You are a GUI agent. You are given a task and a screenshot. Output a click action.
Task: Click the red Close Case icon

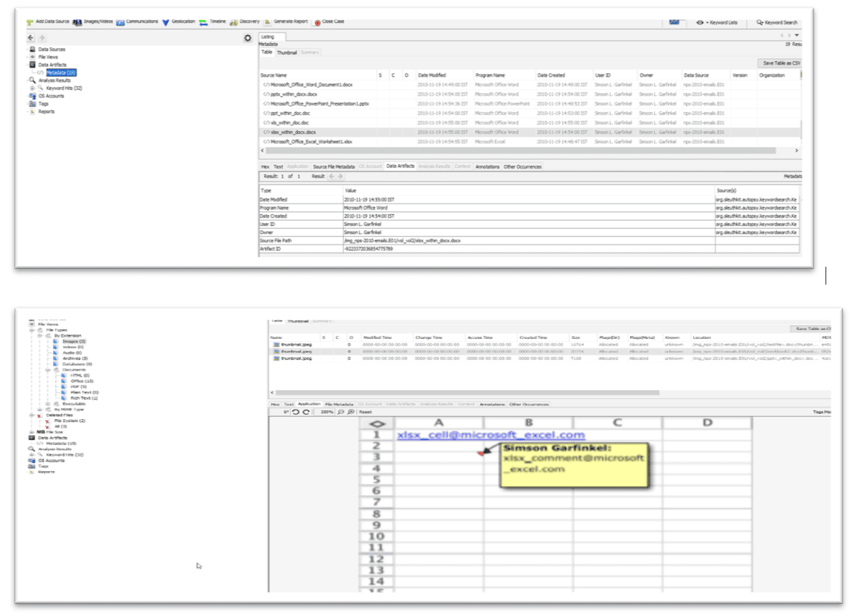pos(317,22)
